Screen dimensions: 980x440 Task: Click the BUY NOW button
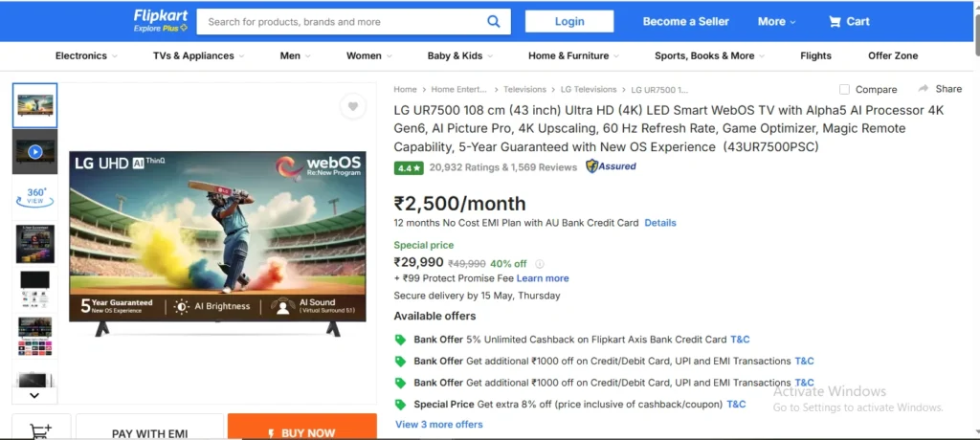[301, 427]
